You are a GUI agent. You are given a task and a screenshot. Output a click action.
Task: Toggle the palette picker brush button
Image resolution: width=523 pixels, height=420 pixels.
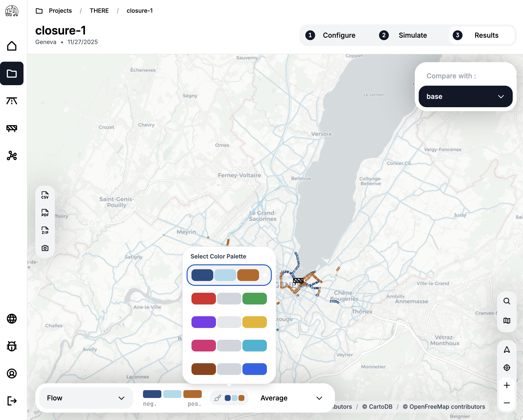click(x=229, y=398)
